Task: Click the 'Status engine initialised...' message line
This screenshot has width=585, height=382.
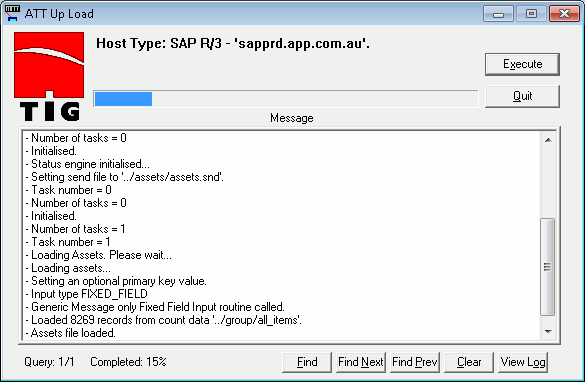Action: (87, 164)
